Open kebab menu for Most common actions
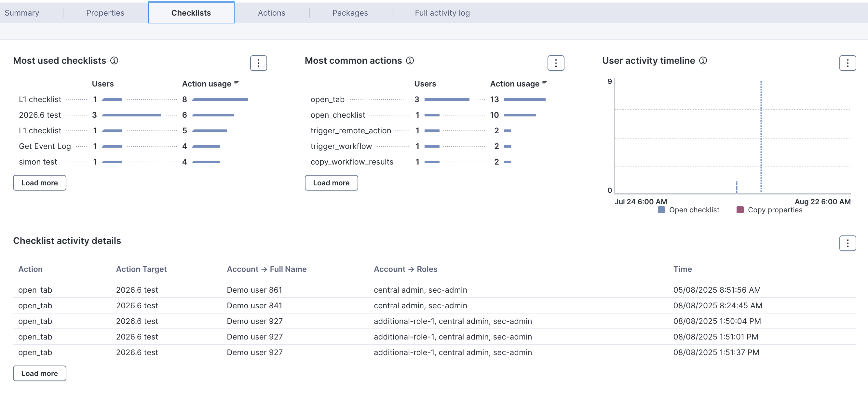 coord(556,63)
